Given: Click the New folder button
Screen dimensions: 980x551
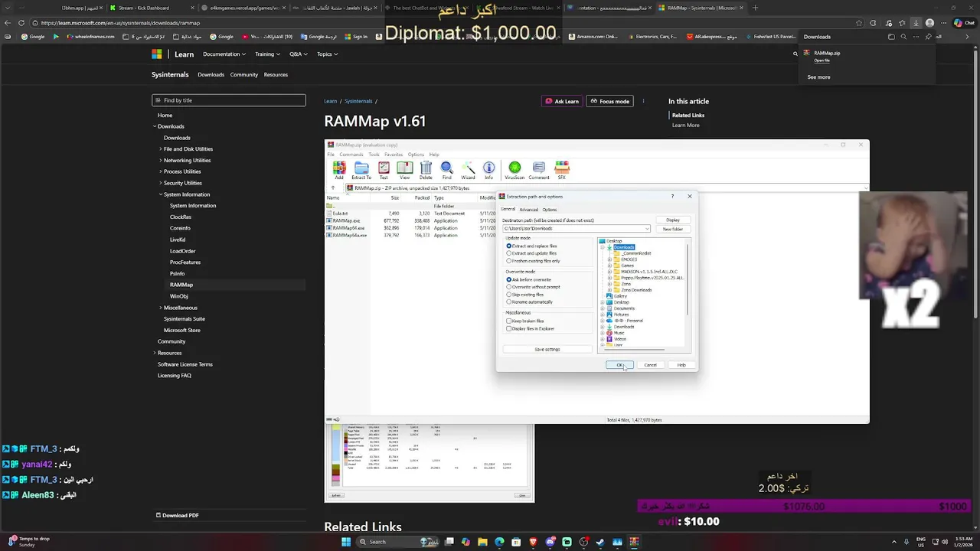Looking at the screenshot, I should [x=673, y=229].
